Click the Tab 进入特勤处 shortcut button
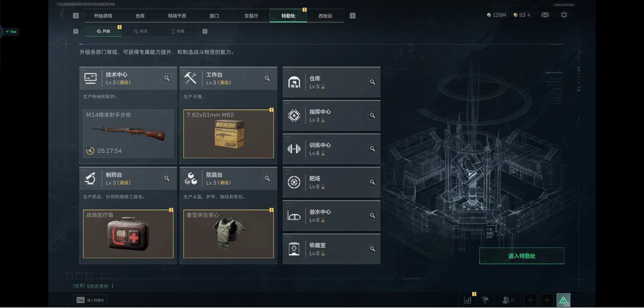Viewport: 644px width, 308px height. [x=90, y=300]
